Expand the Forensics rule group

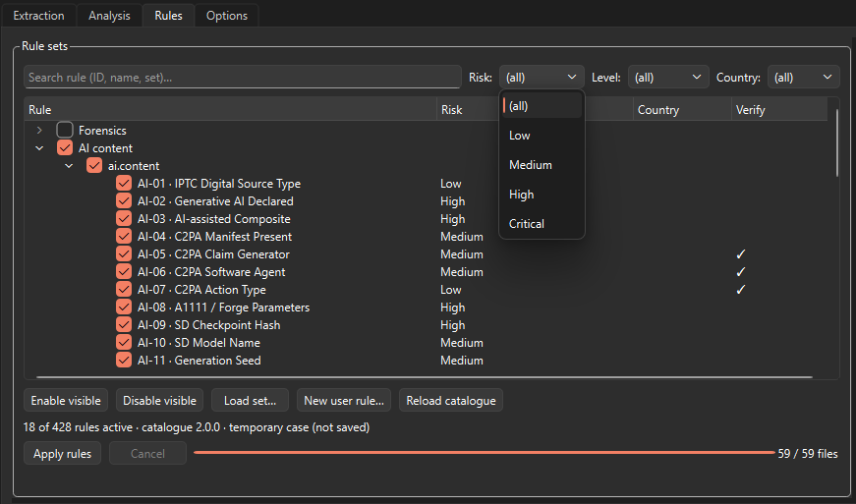[x=39, y=131]
